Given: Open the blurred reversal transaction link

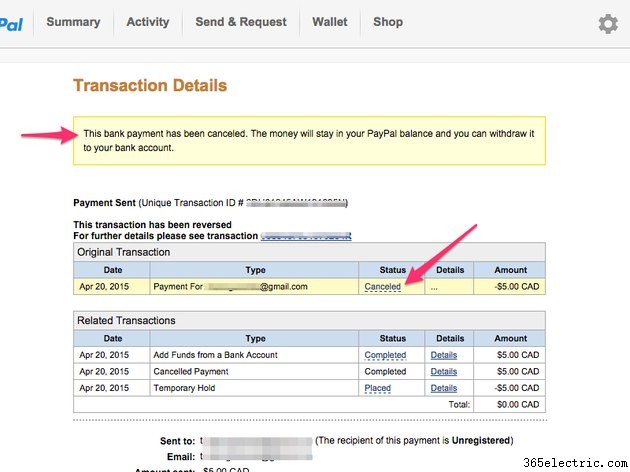Looking at the screenshot, I should [x=306, y=236].
